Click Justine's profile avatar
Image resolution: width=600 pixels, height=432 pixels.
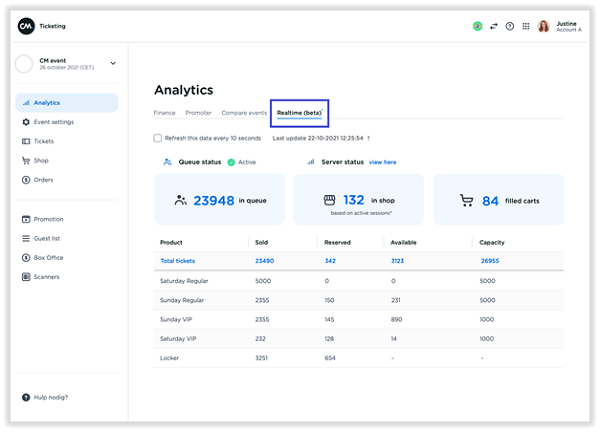coord(544,26)
